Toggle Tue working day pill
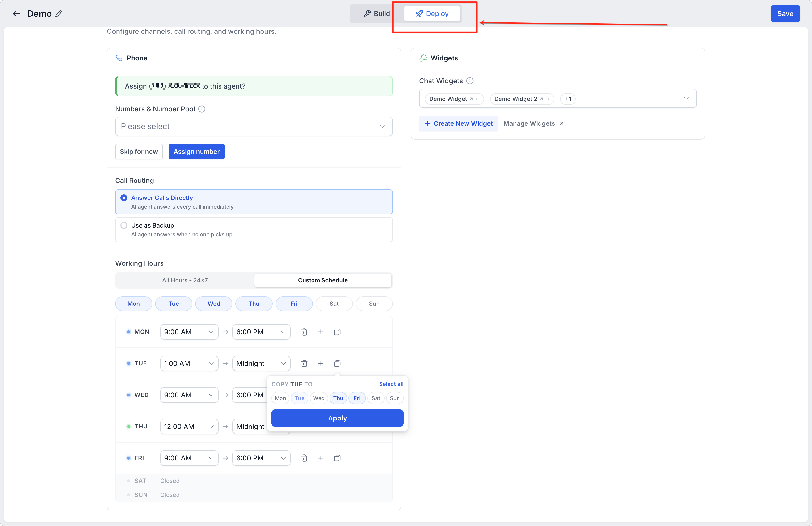This screenshot has height=526, width=812. (174, 304)
